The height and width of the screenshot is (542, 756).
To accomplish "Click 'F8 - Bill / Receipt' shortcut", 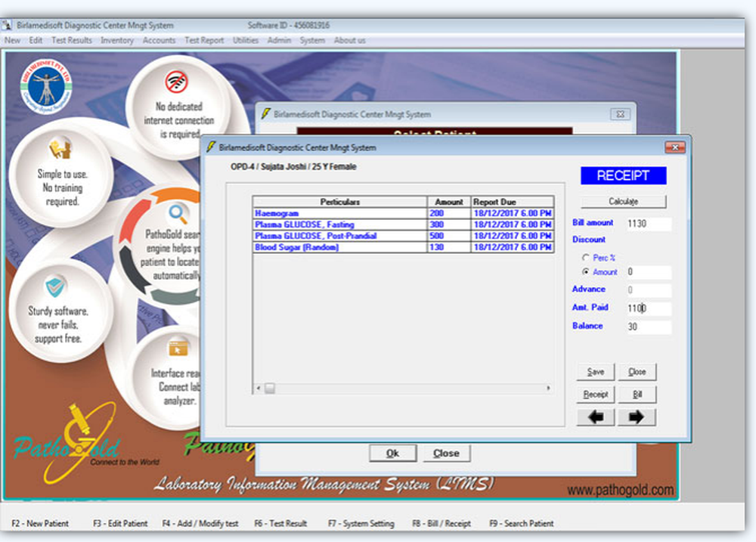I will (x=442, y=523).
